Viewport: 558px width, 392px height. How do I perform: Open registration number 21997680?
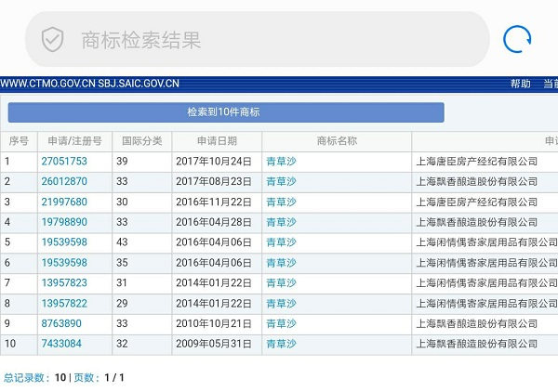coord(64,202)
